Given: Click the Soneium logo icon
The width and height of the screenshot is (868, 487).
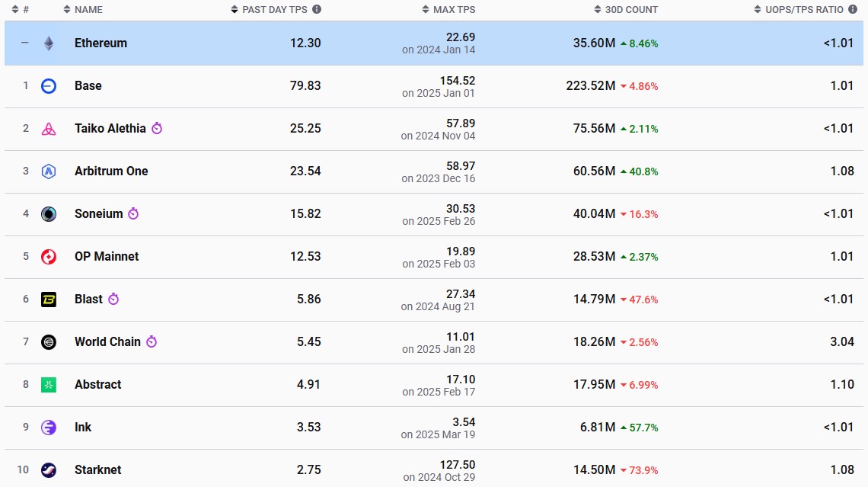Looking at the screenshot, I should (x=49, y=214).
